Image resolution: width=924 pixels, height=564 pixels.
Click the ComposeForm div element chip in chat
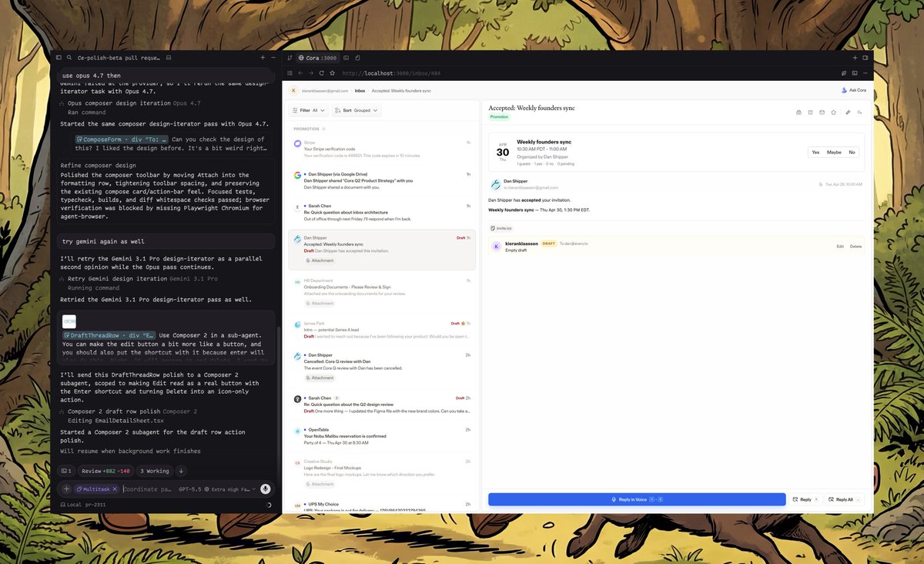tap(121, 139)
